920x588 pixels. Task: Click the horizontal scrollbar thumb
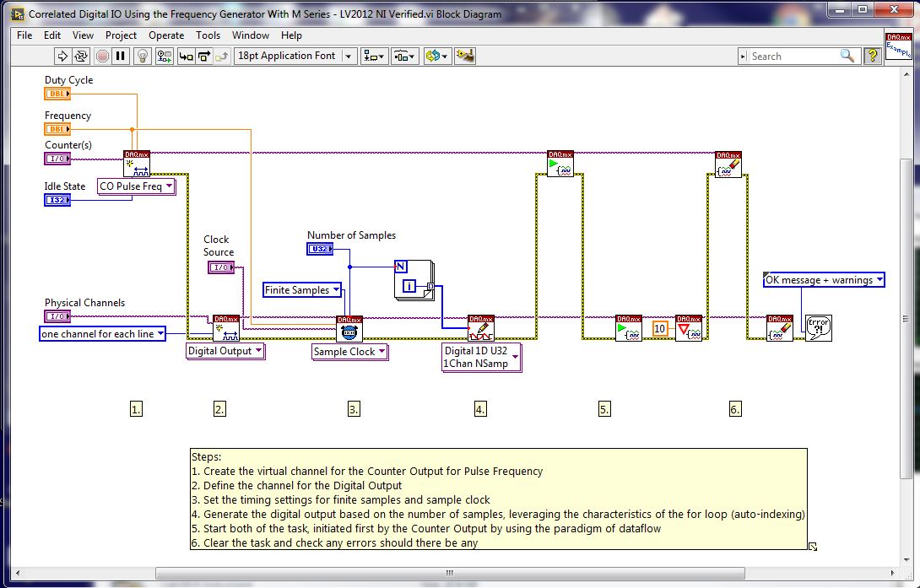450,573
